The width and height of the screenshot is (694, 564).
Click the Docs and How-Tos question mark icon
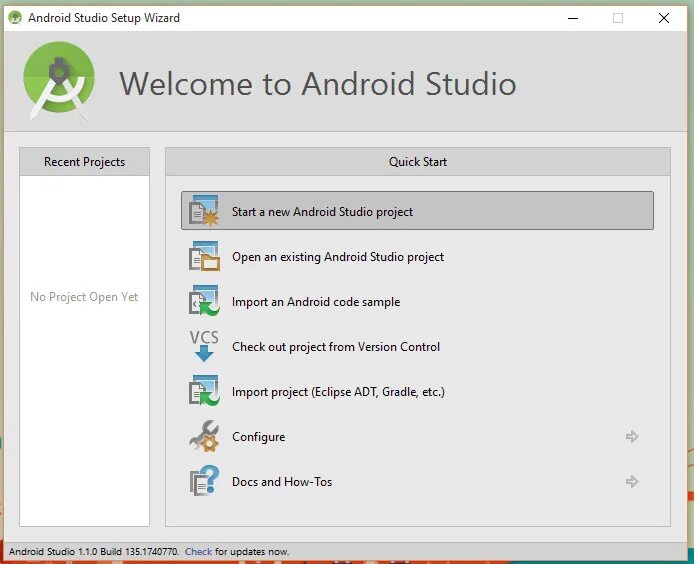tap(204, 481)
